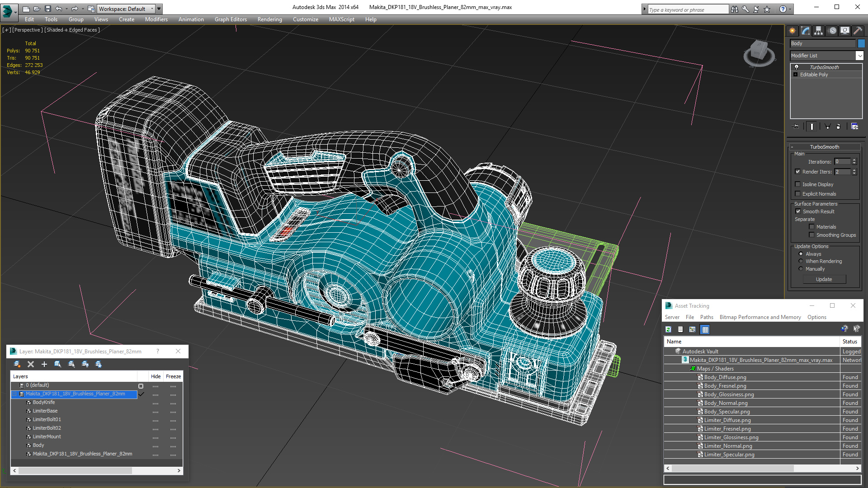Open the Hierarchy panel tab icon
Screen dimensions: 868x488
[819, 31]
